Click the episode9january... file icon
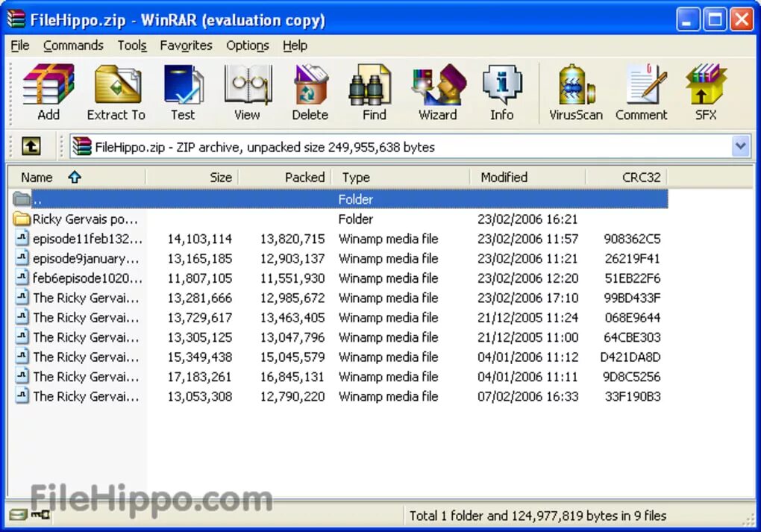761x532 pixels. coord(22,257)
